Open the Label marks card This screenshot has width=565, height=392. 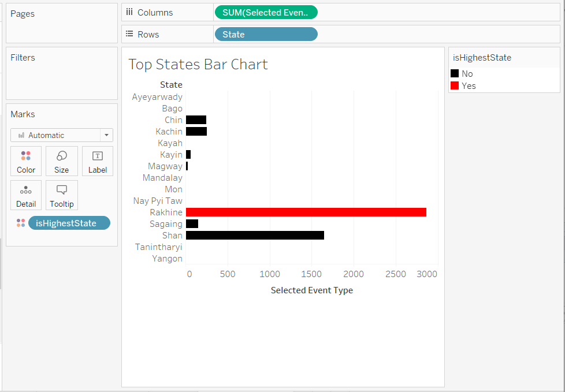(x=98, y=161)
